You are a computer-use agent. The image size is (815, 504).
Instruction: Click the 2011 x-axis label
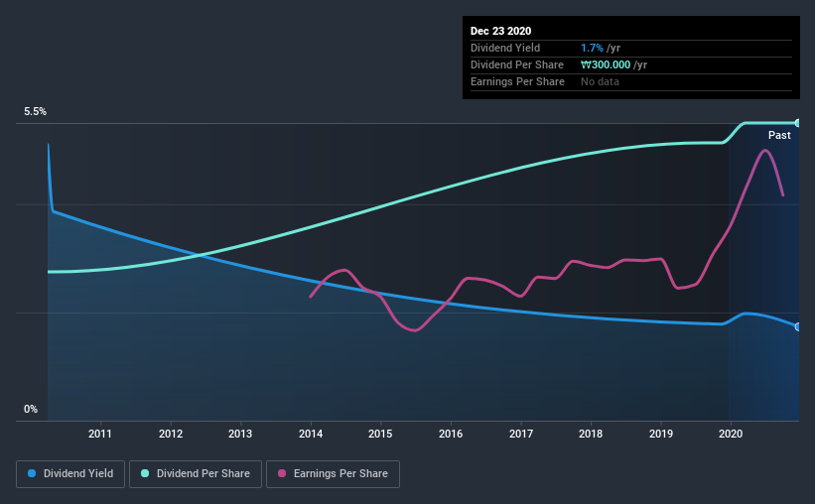tap(100, 434)
